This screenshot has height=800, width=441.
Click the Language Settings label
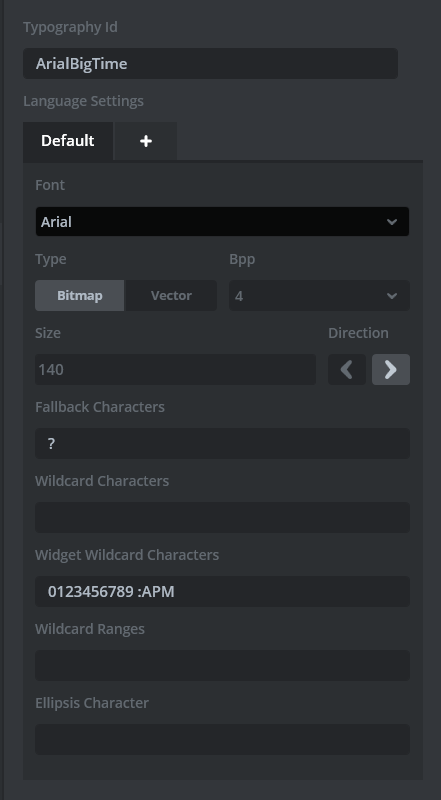pos(83,101)
